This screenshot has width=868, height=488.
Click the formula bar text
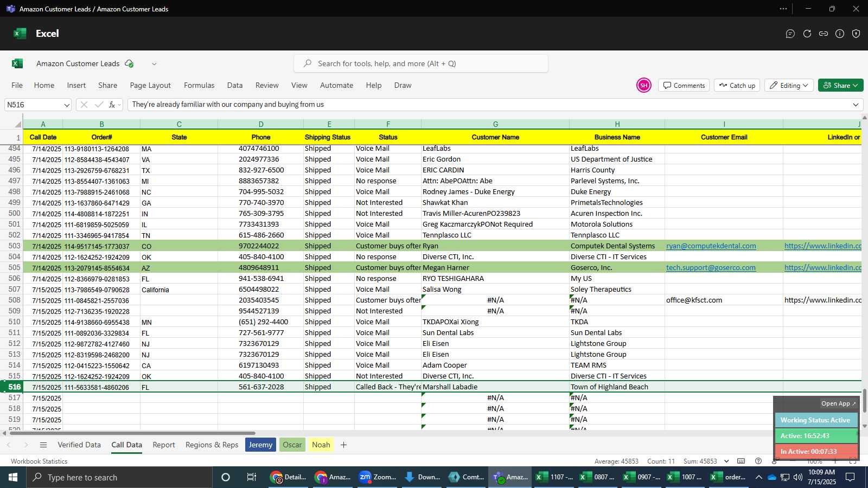point(228,105)
